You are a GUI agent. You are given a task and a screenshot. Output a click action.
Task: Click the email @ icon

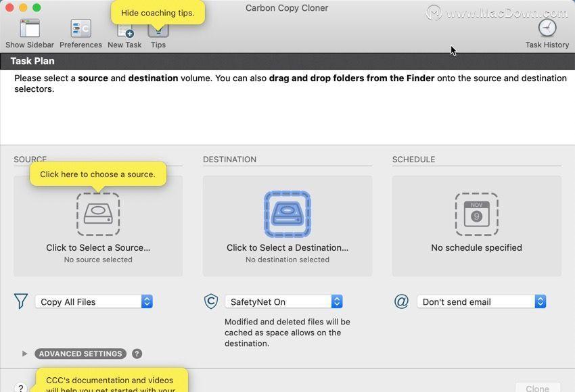coord(401,301)
